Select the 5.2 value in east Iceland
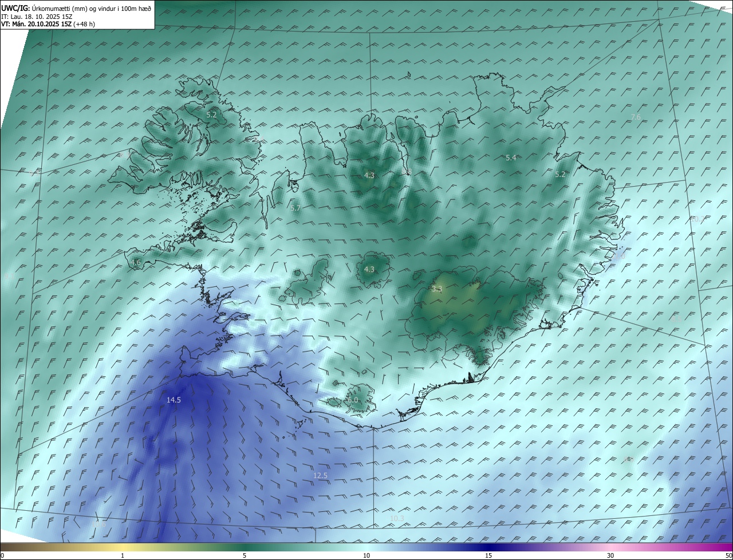The height and width of the screenshot is (560, 733). pyautogui.click(x=560, y=175)
